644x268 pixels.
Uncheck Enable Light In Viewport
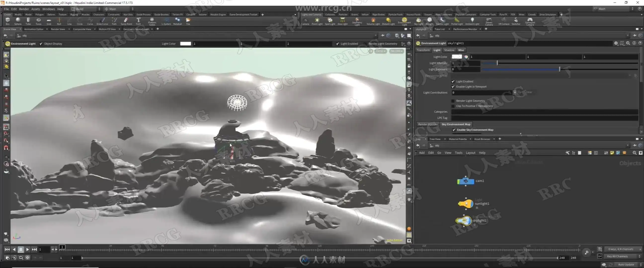pyautogui.click(x=453, y=87)
